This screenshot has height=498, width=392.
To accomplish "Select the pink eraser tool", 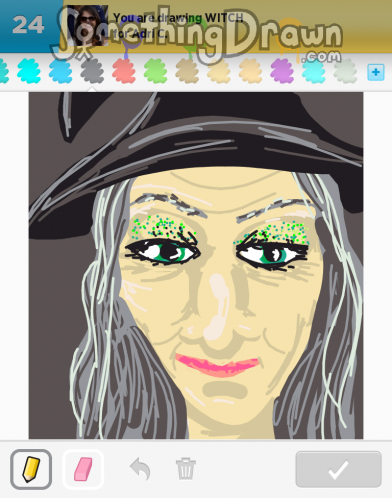I will click(x=83, y=469).
